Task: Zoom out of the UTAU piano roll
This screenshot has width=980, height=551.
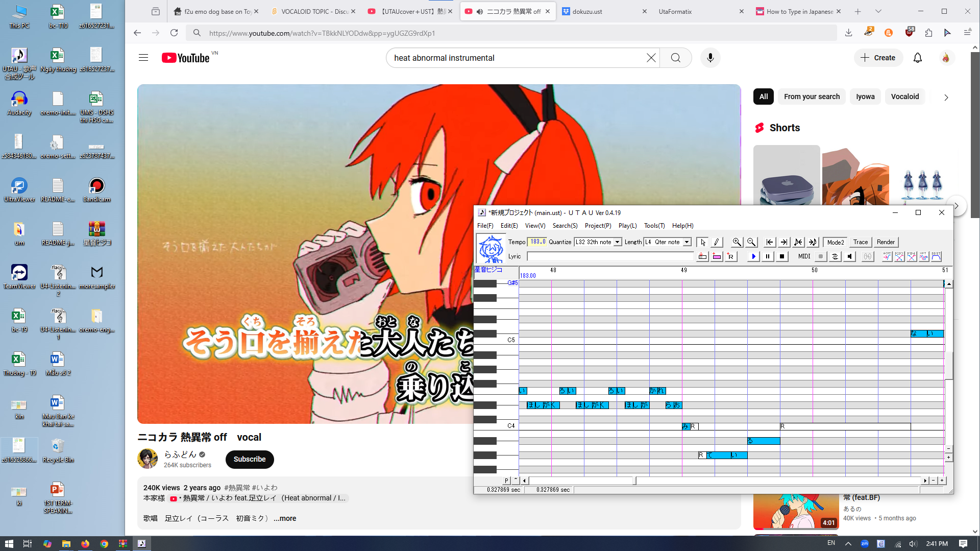Action: 751,242
